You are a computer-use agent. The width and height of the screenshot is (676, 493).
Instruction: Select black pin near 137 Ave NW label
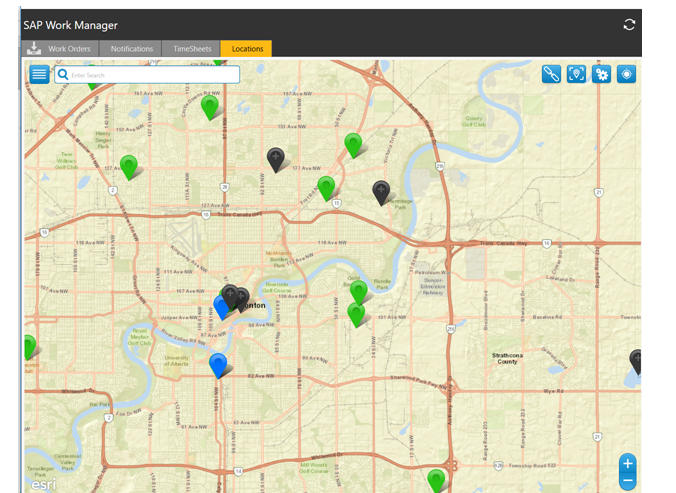(275, 159)
